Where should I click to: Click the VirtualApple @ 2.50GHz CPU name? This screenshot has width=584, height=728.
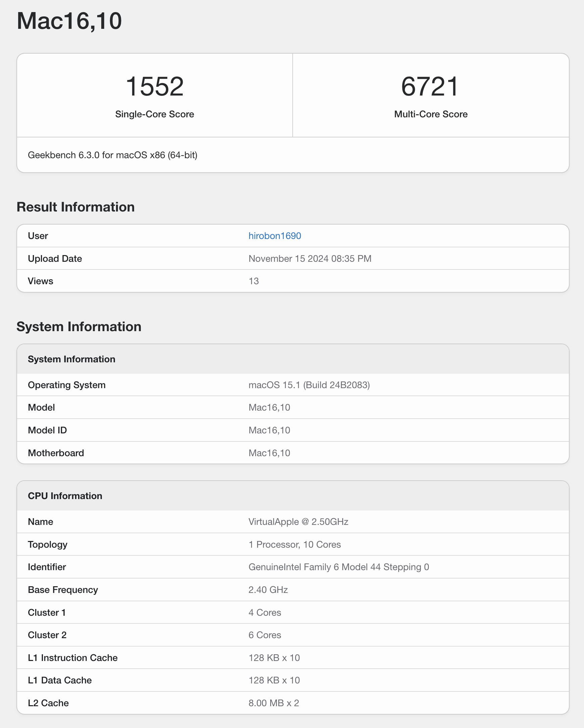pos(298,522)
